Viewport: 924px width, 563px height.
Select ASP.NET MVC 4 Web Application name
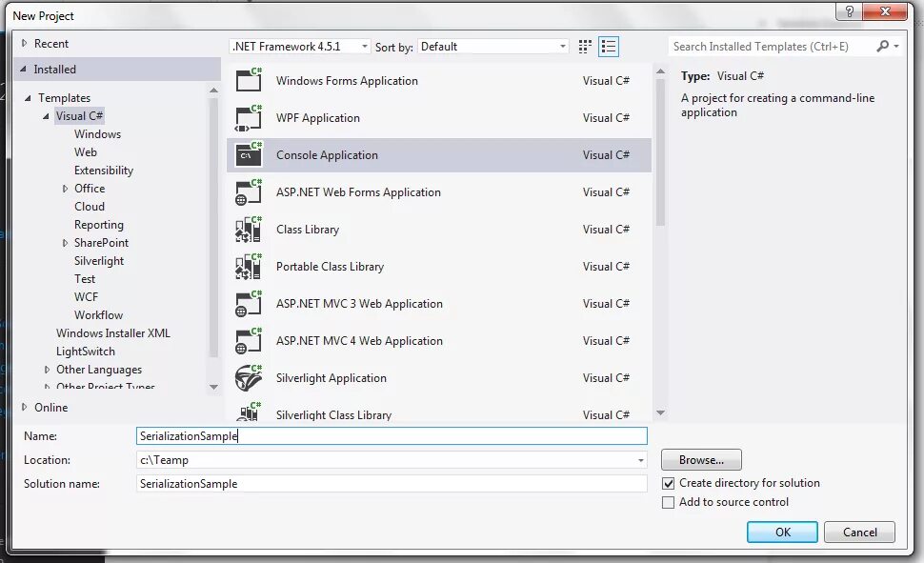pyautogui.click(x=359, y=341)
